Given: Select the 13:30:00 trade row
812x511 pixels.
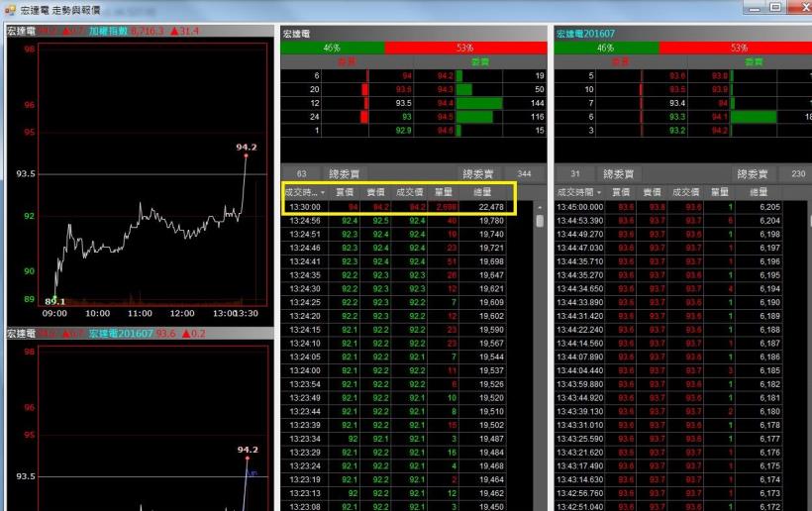Looking at the screenshot, I should pyautogui.click(x=396, y=207).
